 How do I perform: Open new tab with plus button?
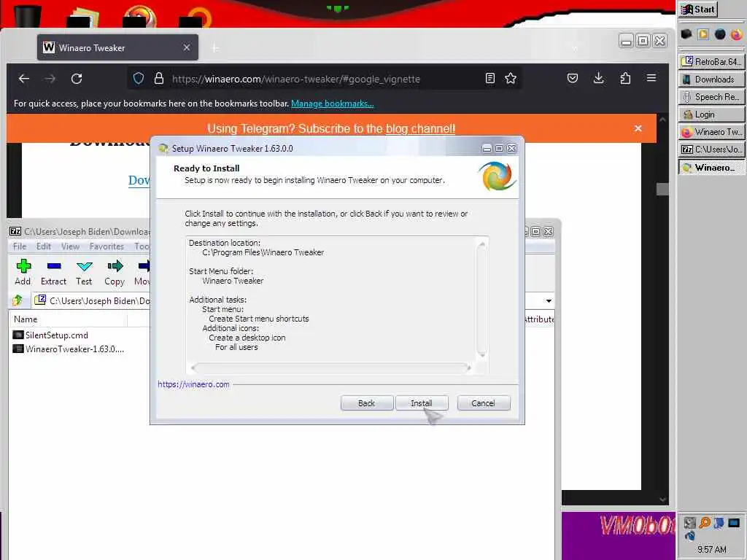click(x=215, y=48)
